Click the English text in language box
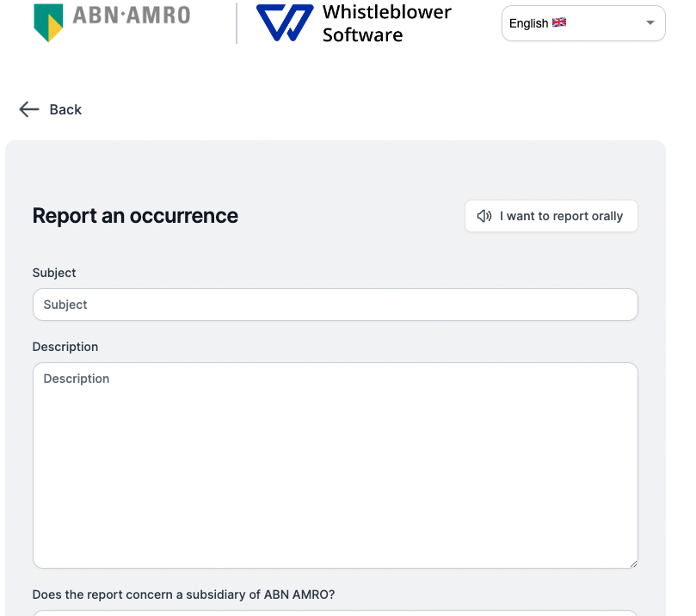Screen dimensions: 696x616 pos(528,23)
